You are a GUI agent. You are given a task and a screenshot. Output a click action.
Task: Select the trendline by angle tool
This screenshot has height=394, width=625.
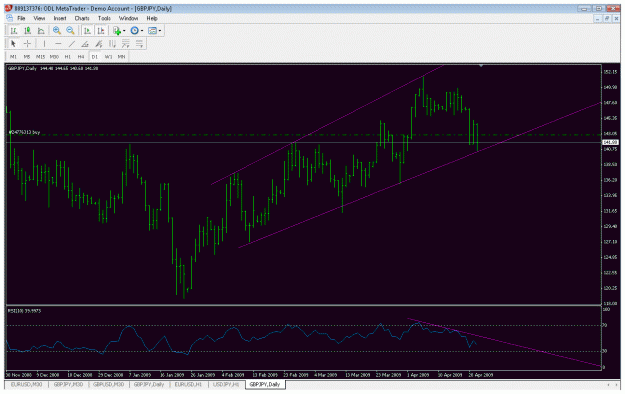(x=85, y=43)
